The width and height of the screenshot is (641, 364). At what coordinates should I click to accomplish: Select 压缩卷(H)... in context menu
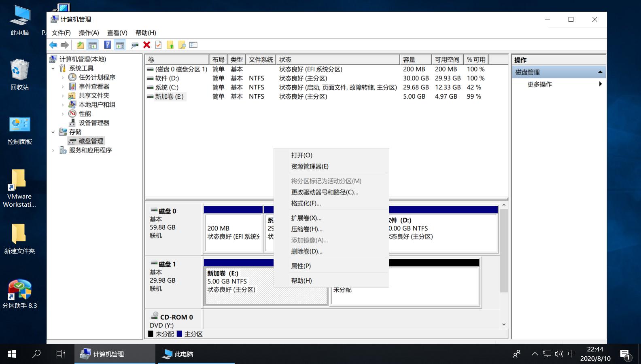[306, 229]
